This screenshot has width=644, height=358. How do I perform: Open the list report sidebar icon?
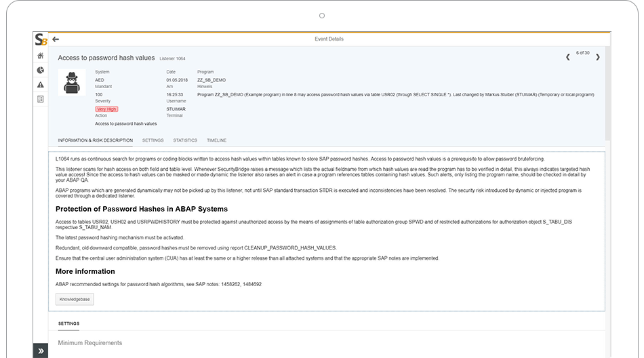(x=40, y=99)
